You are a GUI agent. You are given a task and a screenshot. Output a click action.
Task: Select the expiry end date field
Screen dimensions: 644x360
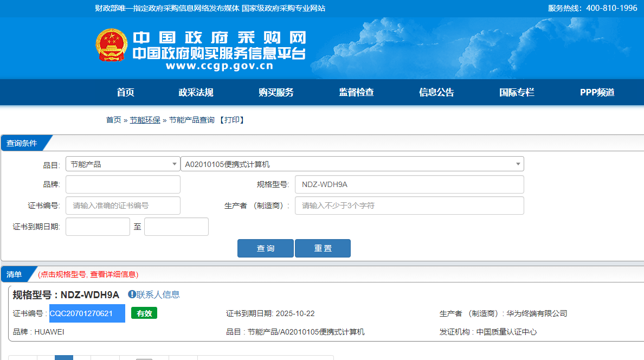[176, 227]
